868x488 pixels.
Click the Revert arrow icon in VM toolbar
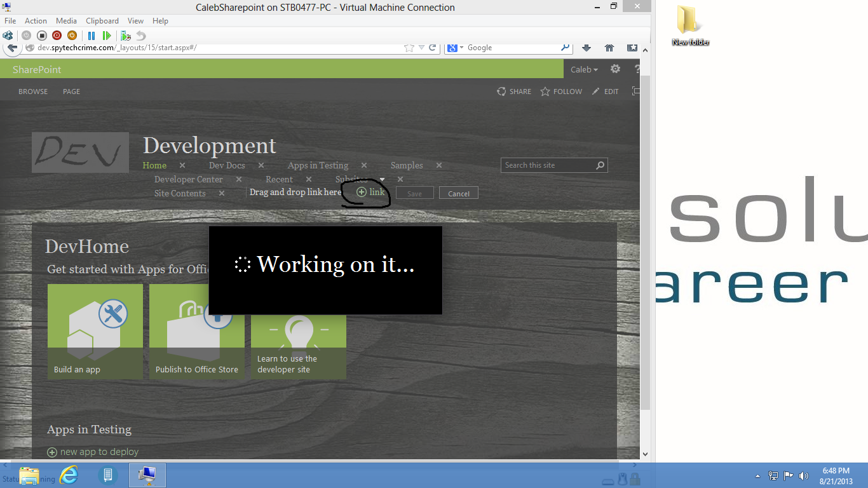pyautogui.click(x=141, y=36)
